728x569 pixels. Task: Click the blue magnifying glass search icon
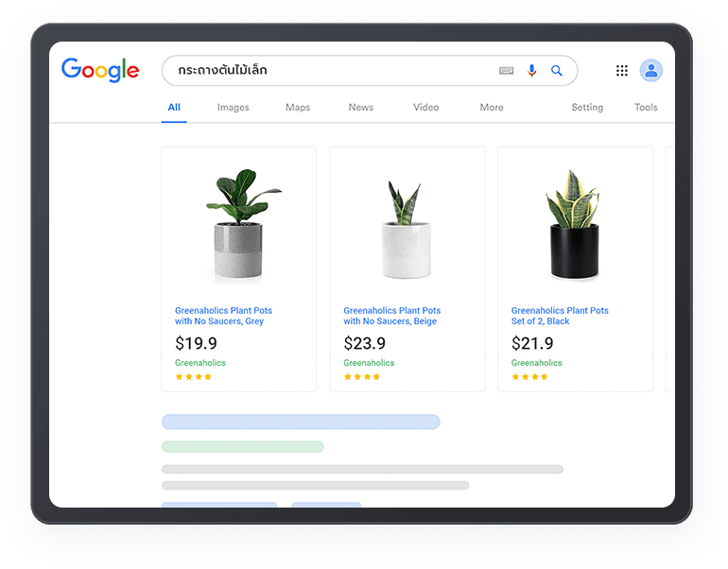(557, 71)
